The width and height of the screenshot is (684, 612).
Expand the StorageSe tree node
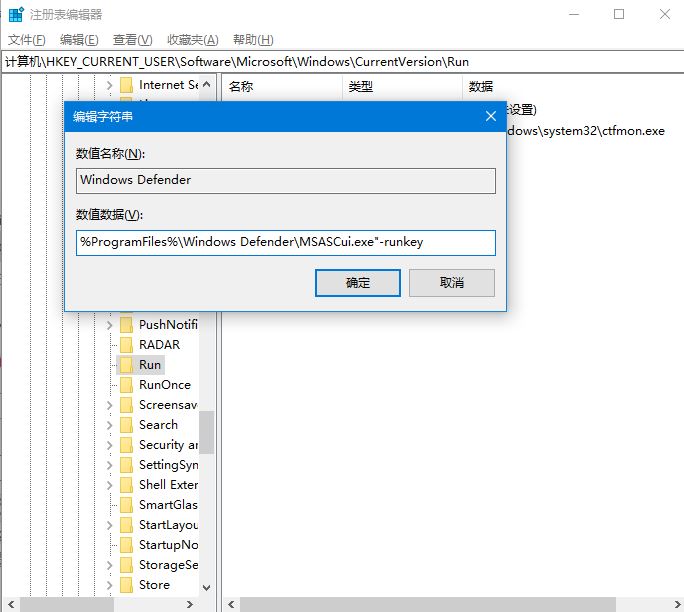[109, 566]
